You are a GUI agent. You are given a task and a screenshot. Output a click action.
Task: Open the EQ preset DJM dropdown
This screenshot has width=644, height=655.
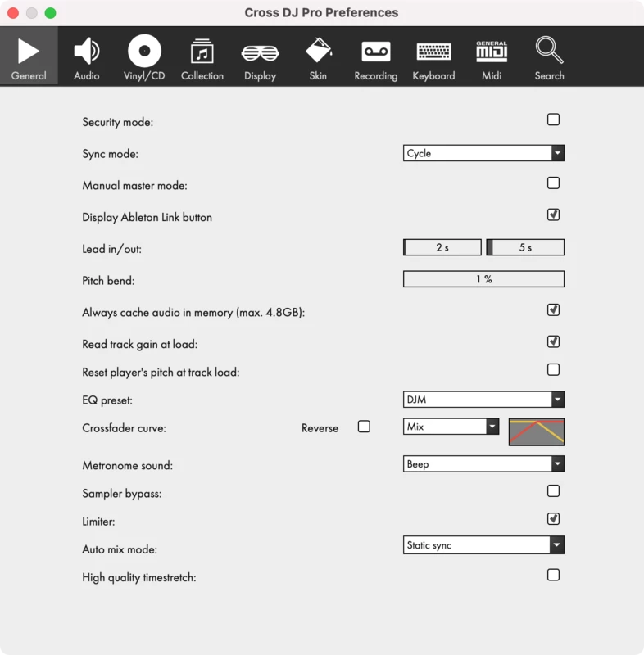[483, 400]
